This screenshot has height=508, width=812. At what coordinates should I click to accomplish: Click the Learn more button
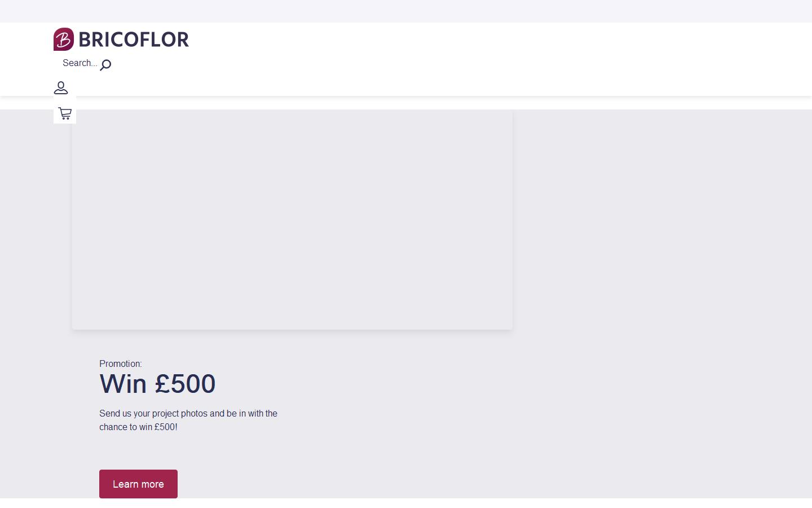pyautogui.click(x=138, y=484)
